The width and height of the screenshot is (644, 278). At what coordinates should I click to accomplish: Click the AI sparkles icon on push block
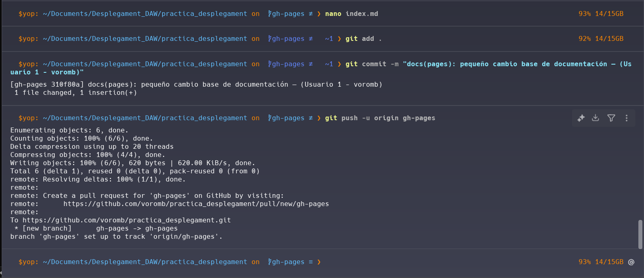pyautogui.click(x=581, y=118)
